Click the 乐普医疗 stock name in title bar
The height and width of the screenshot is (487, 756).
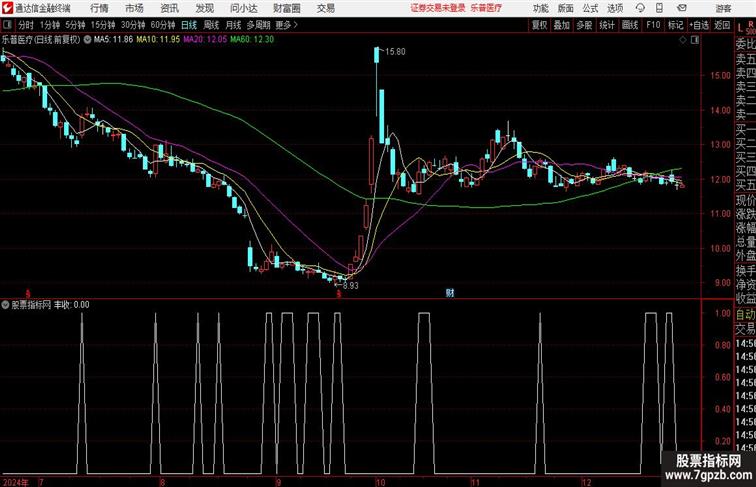coord(486,8)
